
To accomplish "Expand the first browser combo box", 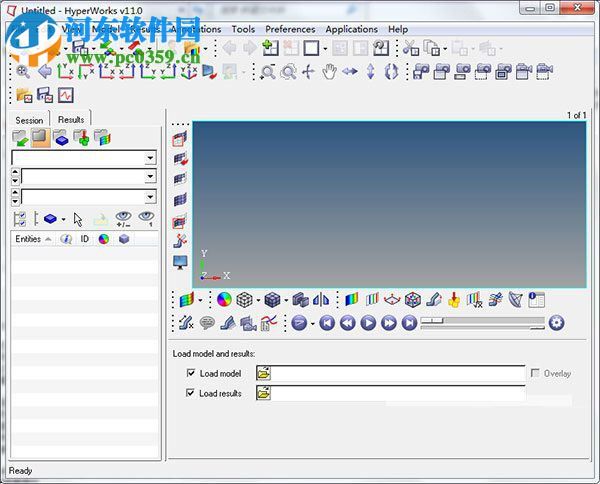I will [150, 158].
